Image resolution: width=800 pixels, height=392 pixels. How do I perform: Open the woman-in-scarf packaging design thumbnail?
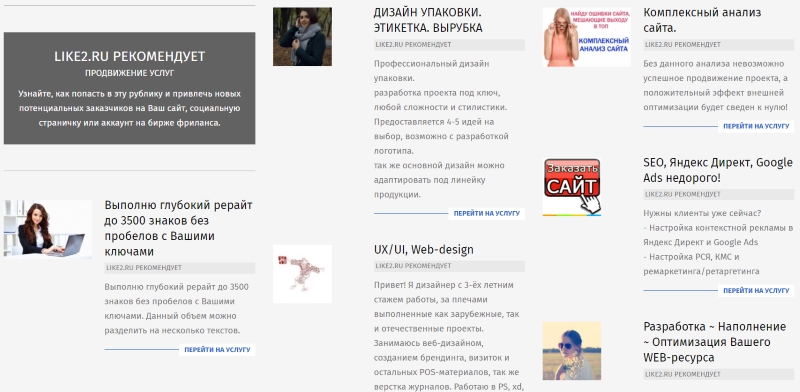(x=303, y=36)
